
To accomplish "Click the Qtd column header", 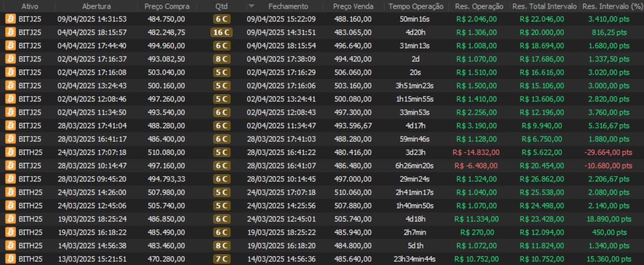I will click(221, 6).
